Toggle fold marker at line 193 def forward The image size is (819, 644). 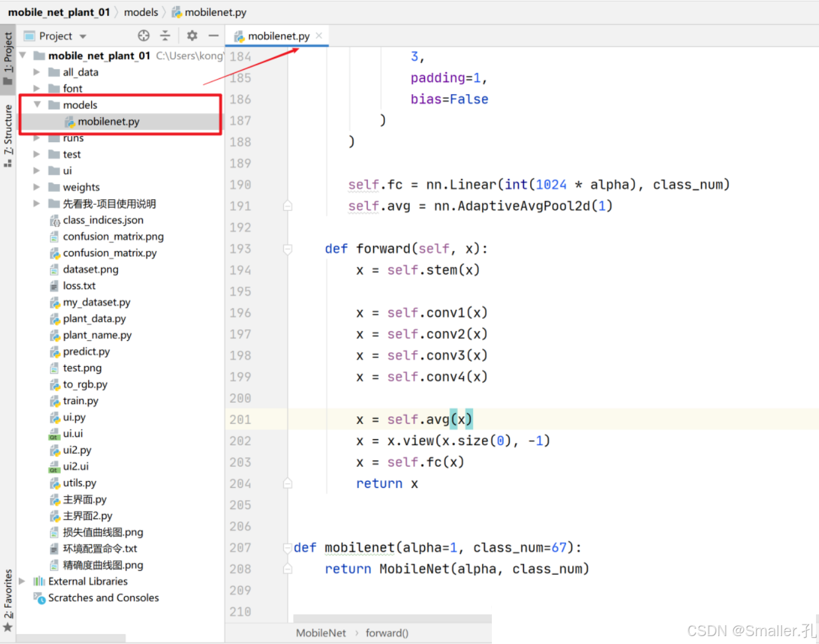tap(288, 248)
